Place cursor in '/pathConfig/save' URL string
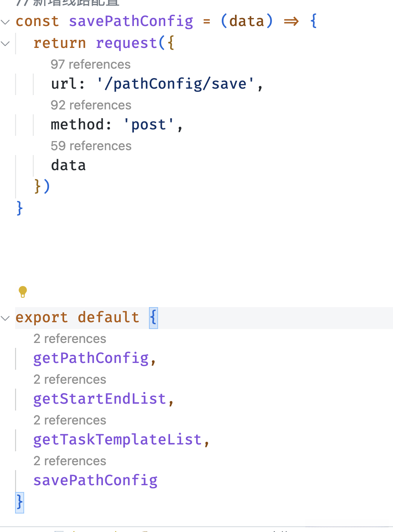This screenshot has width=393, height=532. coord(175,84)
